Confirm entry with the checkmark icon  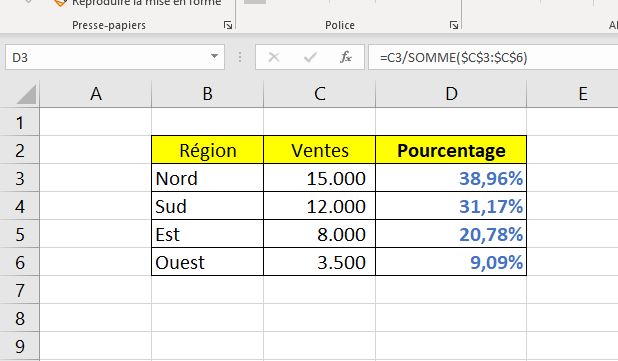[x=310, y=58]
